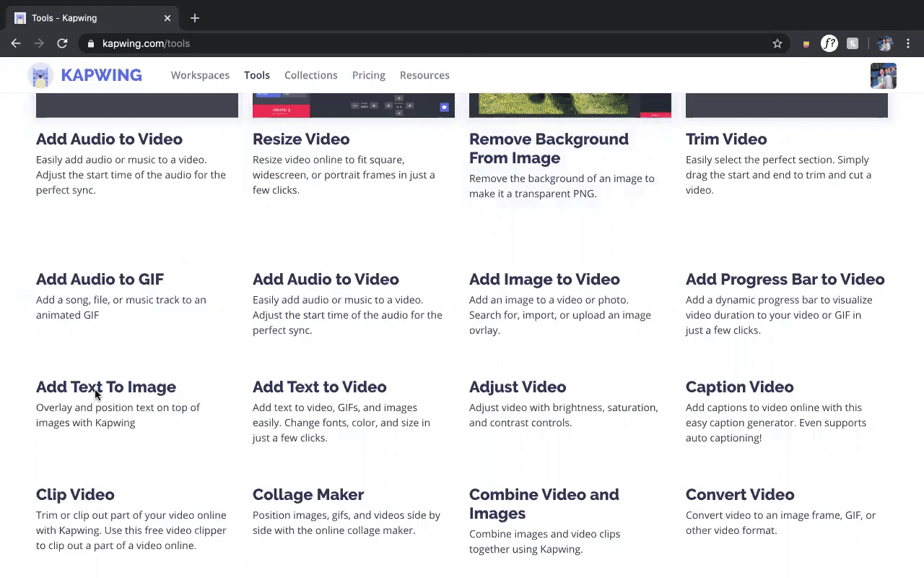Open the Chrome profile avatar

885,43
